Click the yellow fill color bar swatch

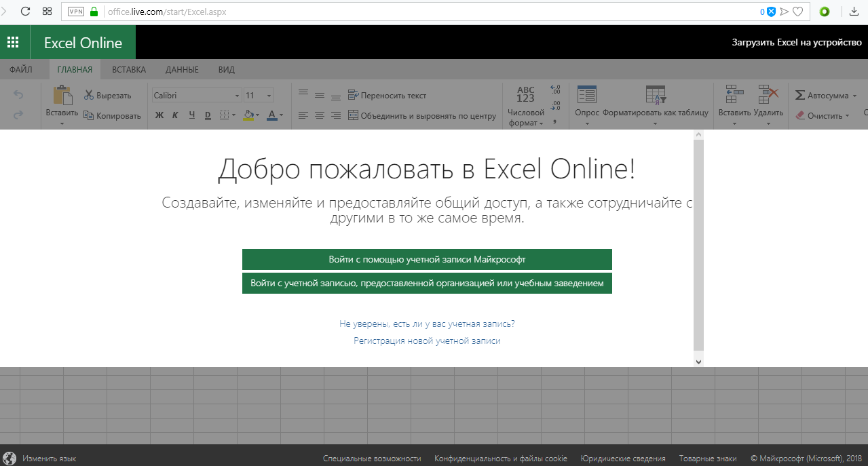248,120
